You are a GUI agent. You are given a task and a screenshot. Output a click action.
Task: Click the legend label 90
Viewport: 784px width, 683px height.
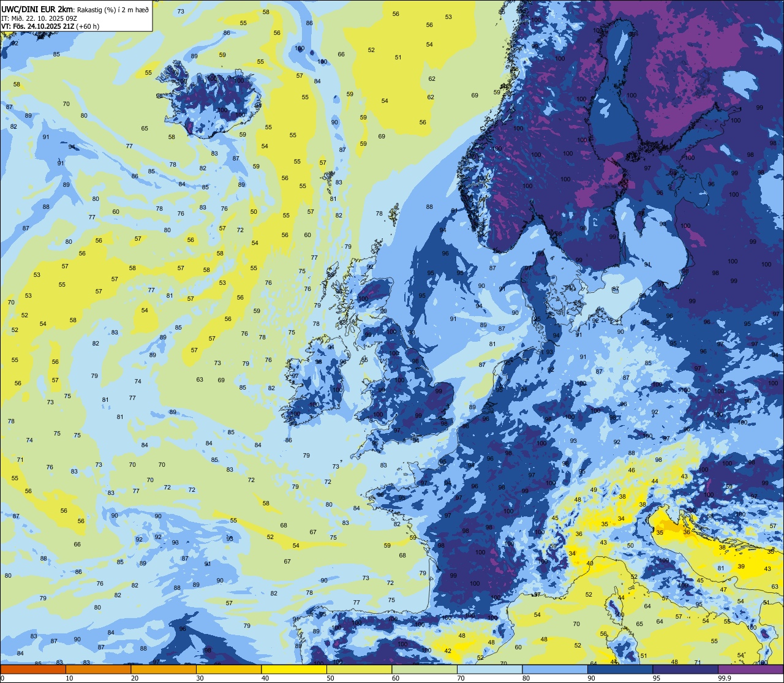click(591, 678)
